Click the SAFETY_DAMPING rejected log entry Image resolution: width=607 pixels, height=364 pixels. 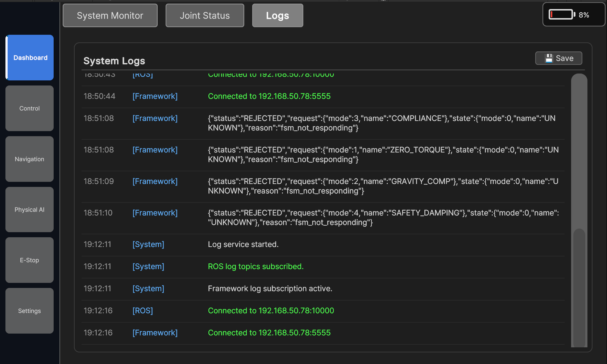coord(383,218)
